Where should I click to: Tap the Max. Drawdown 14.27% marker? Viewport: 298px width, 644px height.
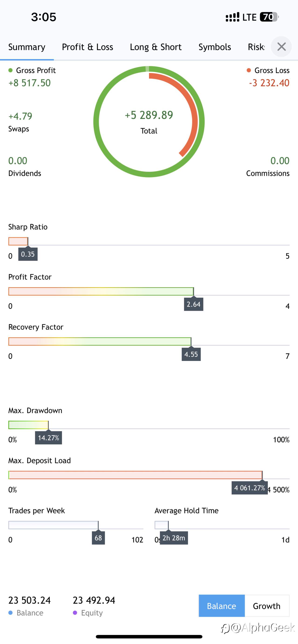48,437
